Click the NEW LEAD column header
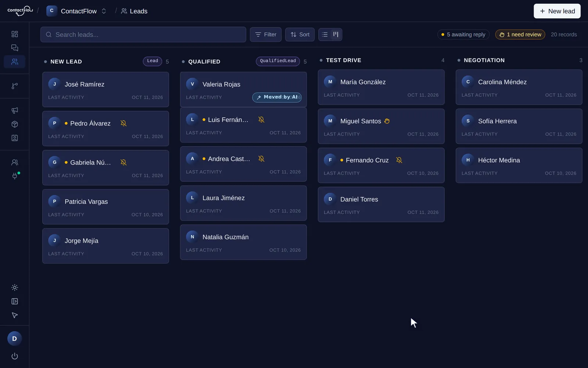Image resolution: width=588 pixels, height=368 pixels. tap(66, 62)
